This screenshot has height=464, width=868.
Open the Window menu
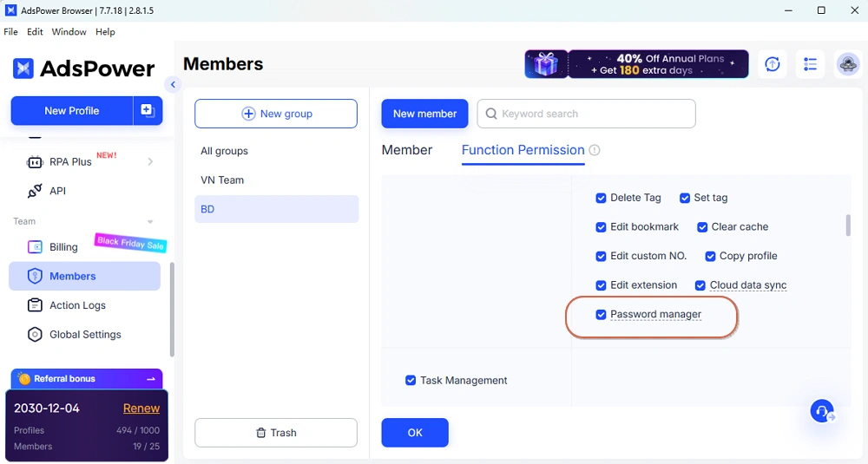pos(69,31)
